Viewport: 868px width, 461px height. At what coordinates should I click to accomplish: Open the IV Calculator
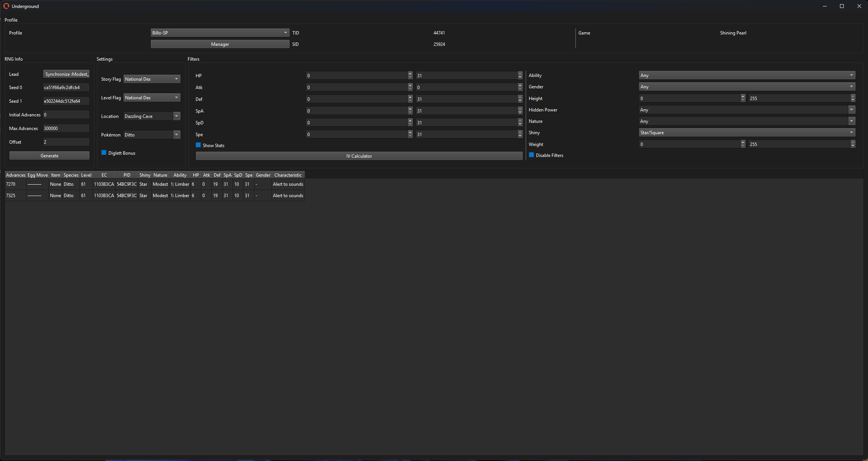[359, 156]
